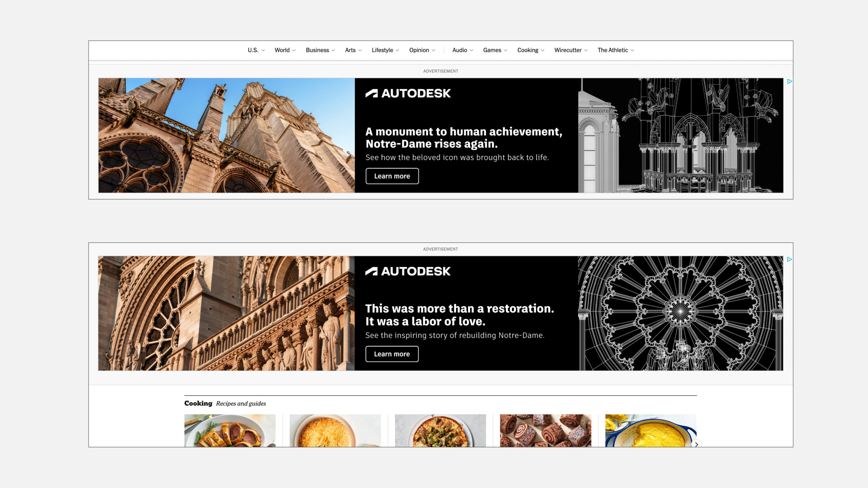Open the mushroom tart recipe thumbnail
Image resolution: width=868 pixels, height=488 pixels.
[x=440, y=430]
